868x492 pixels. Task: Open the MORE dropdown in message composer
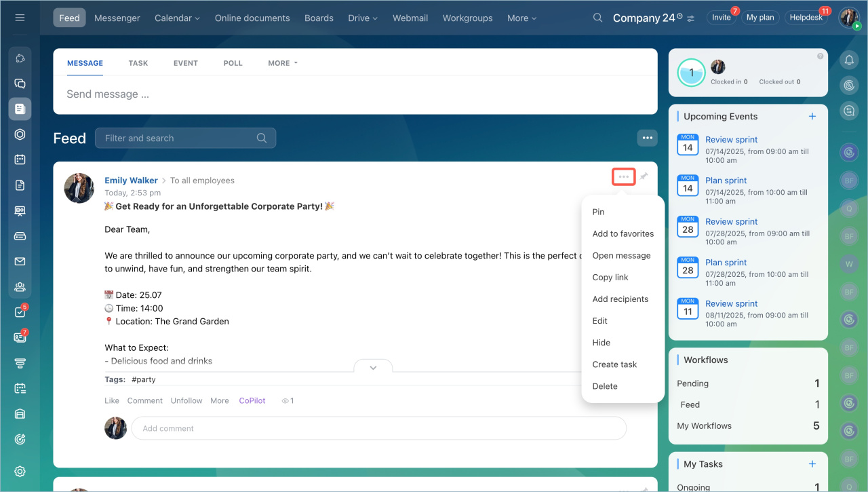point(283,63)
